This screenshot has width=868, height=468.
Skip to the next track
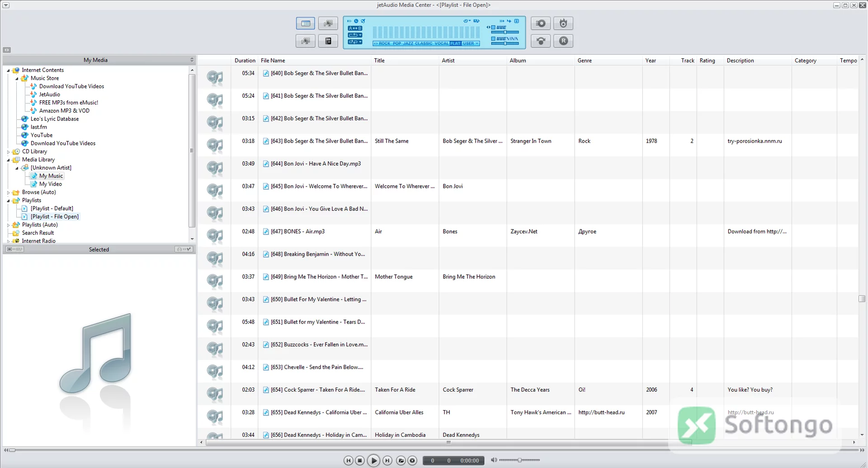point(387,460)
